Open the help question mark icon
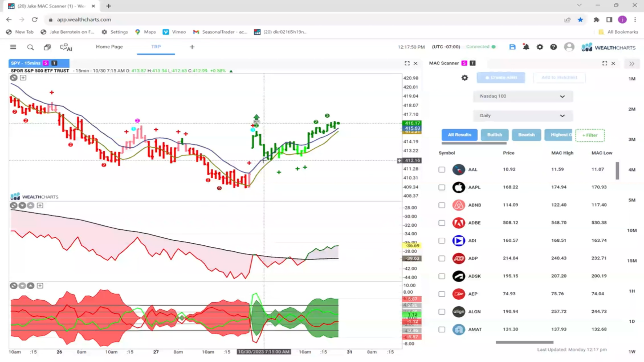Viewport: 644px width, 362px height. 553,47
